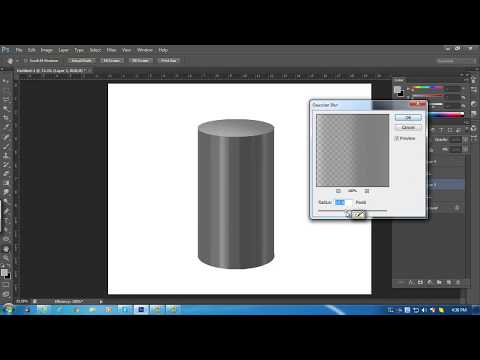
Task: Click the Print Size button
Action: pos(169,61)
